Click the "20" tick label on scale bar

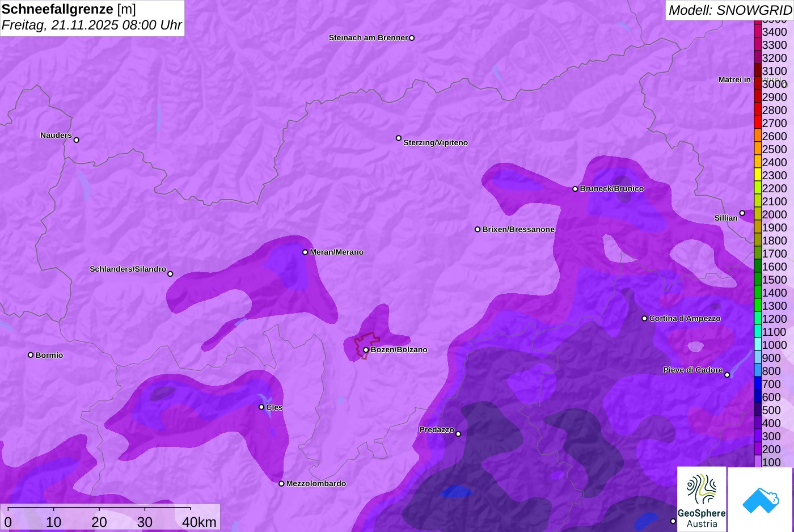tap(99, 522)
